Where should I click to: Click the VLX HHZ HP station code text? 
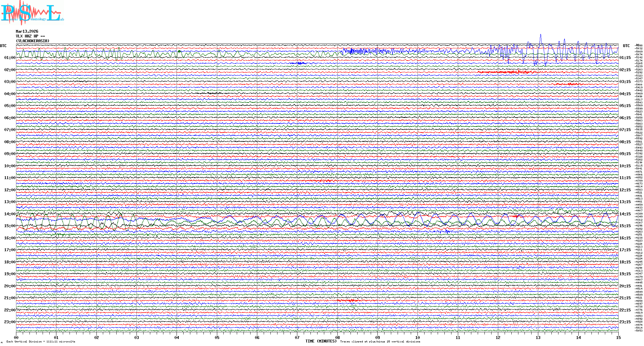(30, 36)
